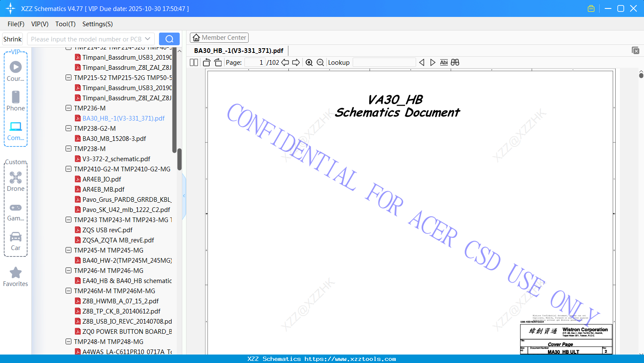
Task: Collapse the TMP2410-G2-M tree group
Action: coord(69,169)
